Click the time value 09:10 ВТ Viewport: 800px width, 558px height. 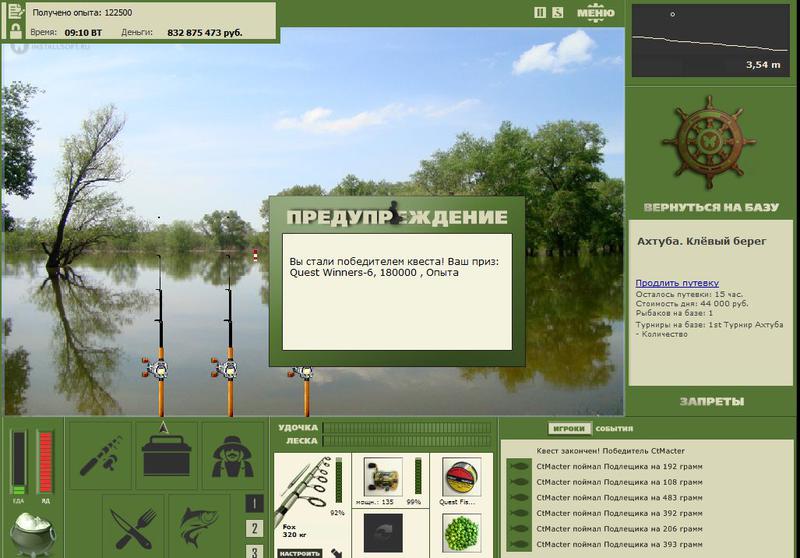point(83,33)
